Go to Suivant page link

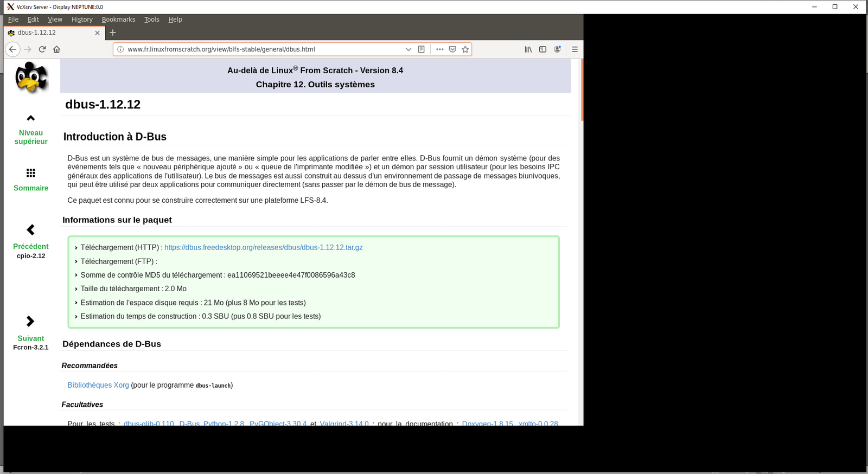click(31, 338)
